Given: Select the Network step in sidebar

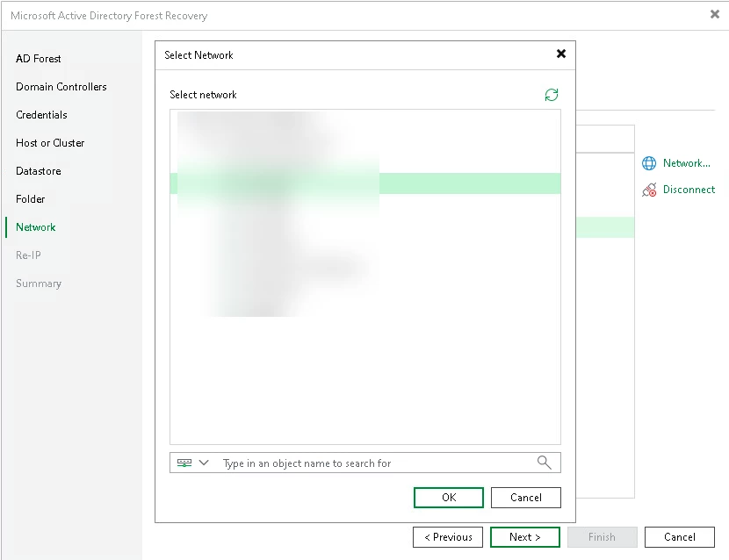Looking at the screenshot, I should pos(36,227).
